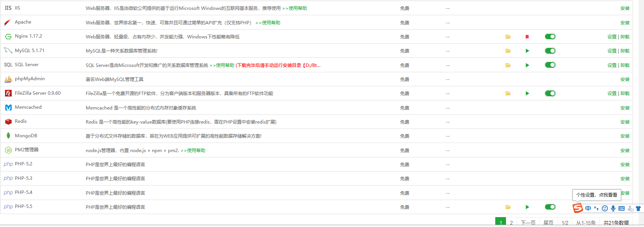Install PHP-5.3
This screenshot has height=227, width=644.
pos(625,179)
